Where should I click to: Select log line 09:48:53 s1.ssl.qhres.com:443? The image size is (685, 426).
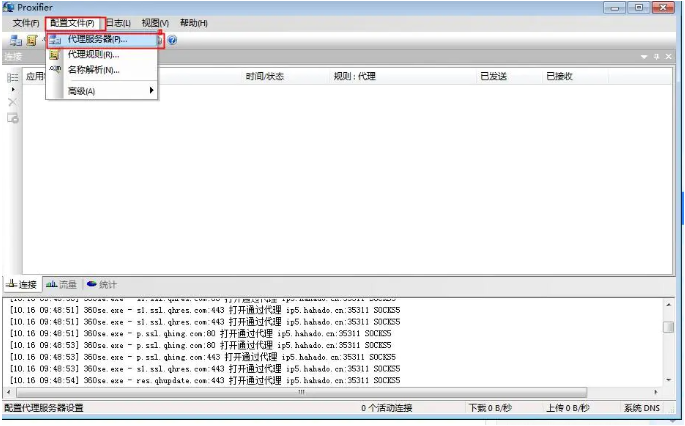pyautogui.click(x=205, y=369)
